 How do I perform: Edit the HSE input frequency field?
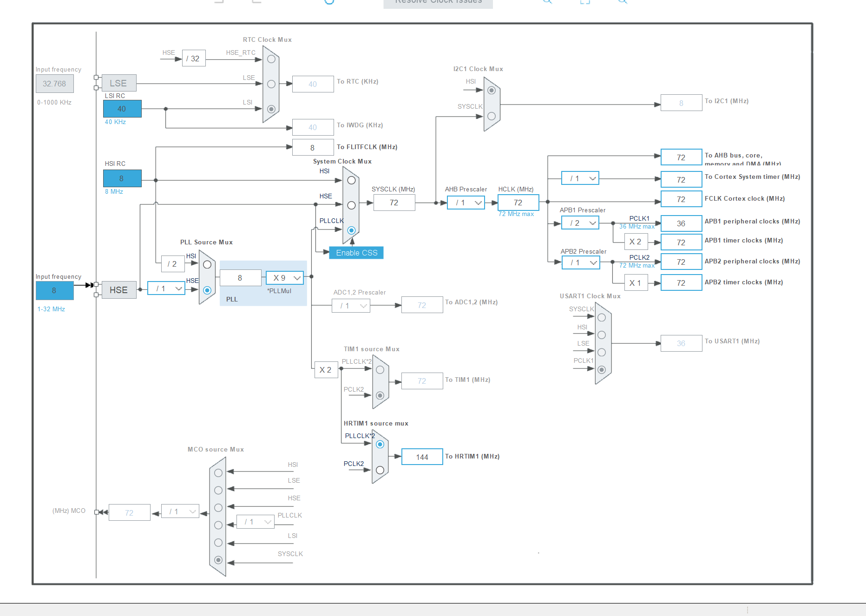[x=54, y=291]
